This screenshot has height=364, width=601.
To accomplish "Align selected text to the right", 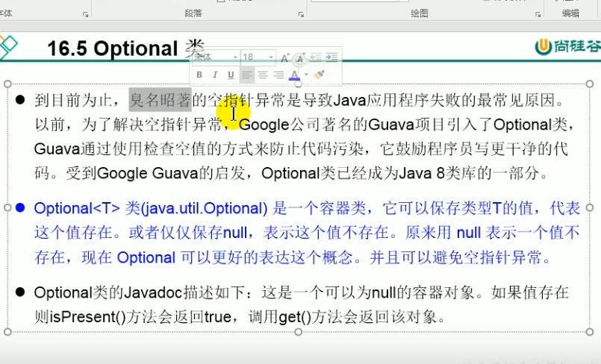I will click(278, 75).
